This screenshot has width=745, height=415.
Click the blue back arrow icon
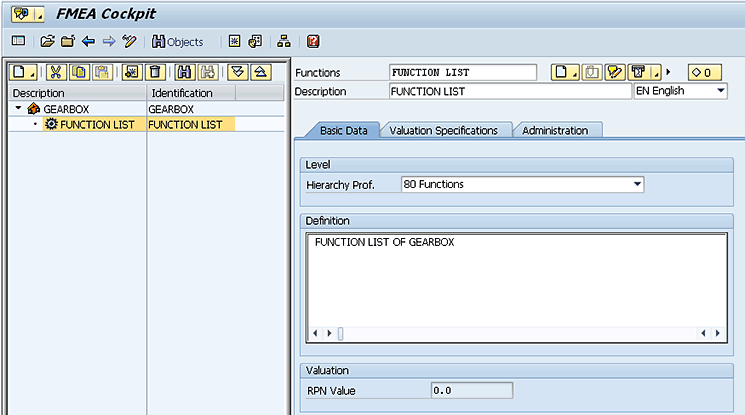pyautogui.click(x=88, y=42)
